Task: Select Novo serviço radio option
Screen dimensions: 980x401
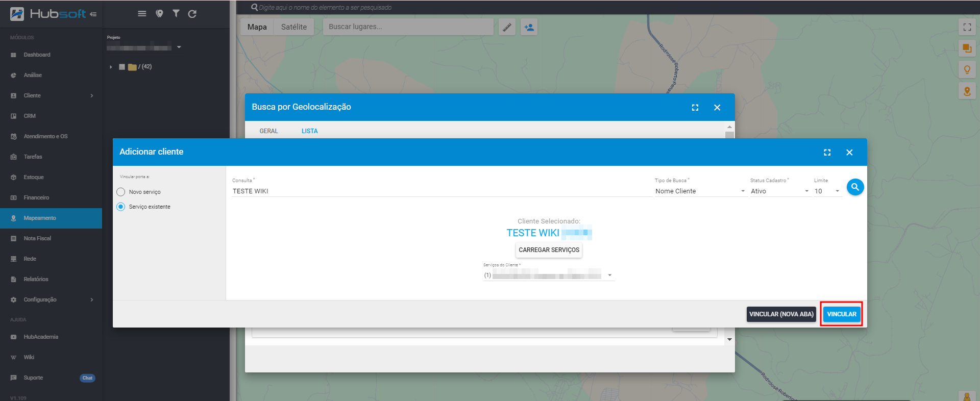Action: click(120, 192)
